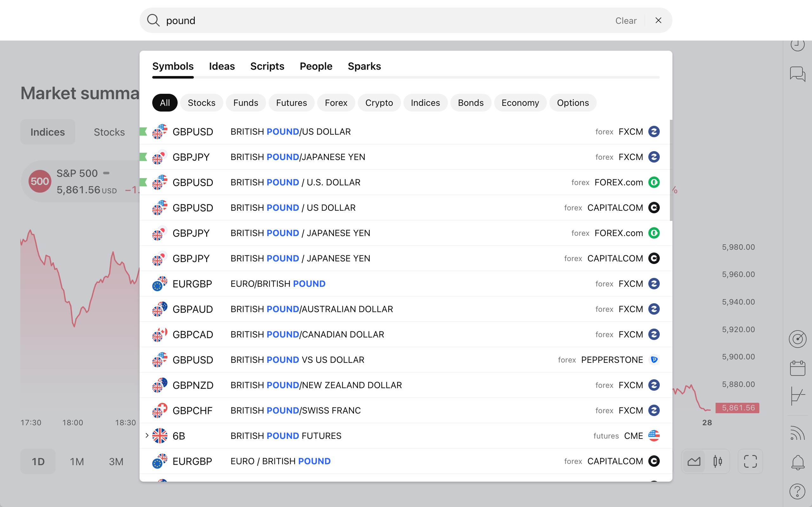Open the chat bubbles sidebar icon
Viewport: 812px width, 507px height.
tap(797, 74)
